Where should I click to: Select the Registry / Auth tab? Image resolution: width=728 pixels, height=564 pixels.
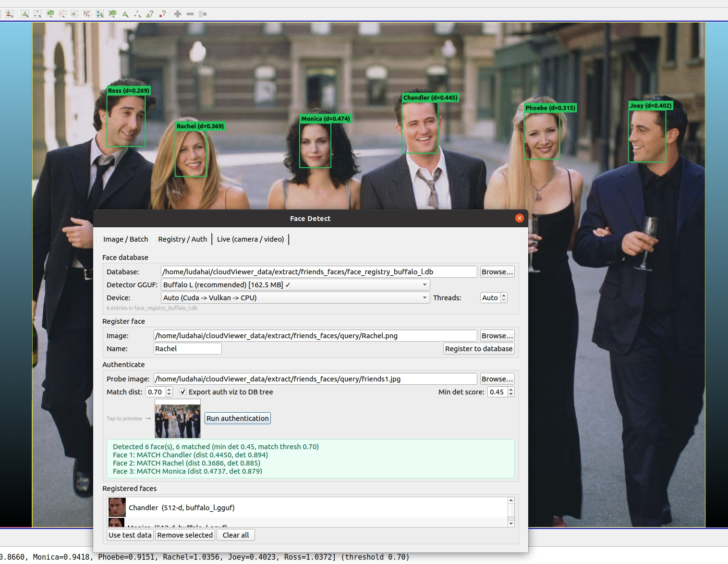[x=182, y=239]
